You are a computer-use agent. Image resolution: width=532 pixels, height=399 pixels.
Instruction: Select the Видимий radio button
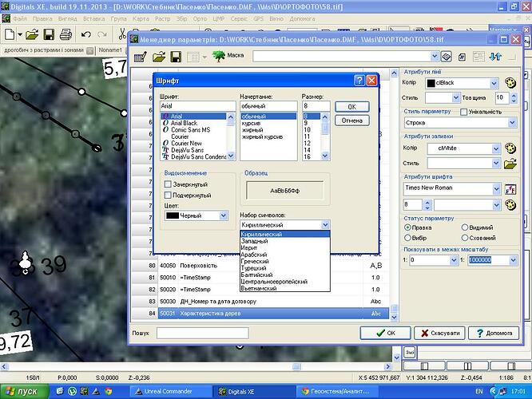[x=465, y=227]
